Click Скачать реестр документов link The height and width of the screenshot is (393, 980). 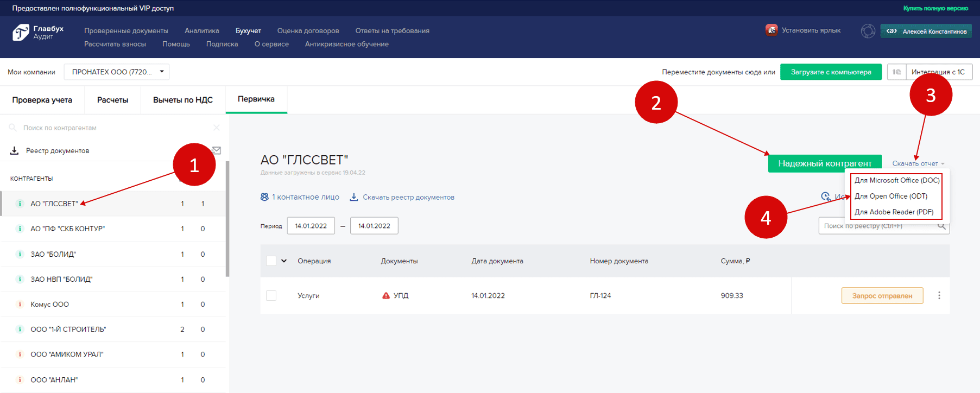pyautogui.click(x=409, y=197)
